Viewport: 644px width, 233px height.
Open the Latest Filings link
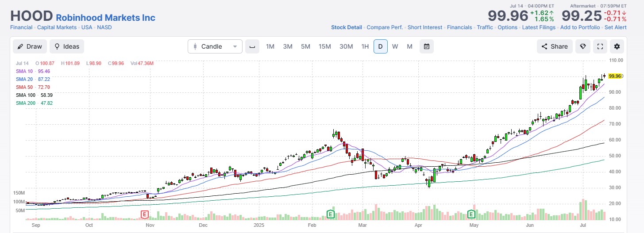click(539, 27)
